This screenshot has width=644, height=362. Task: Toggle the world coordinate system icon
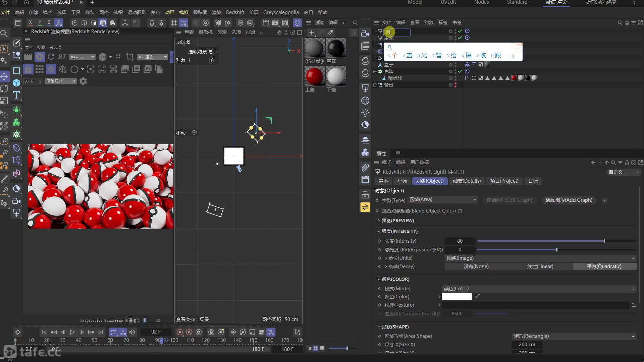coord(58,23)
